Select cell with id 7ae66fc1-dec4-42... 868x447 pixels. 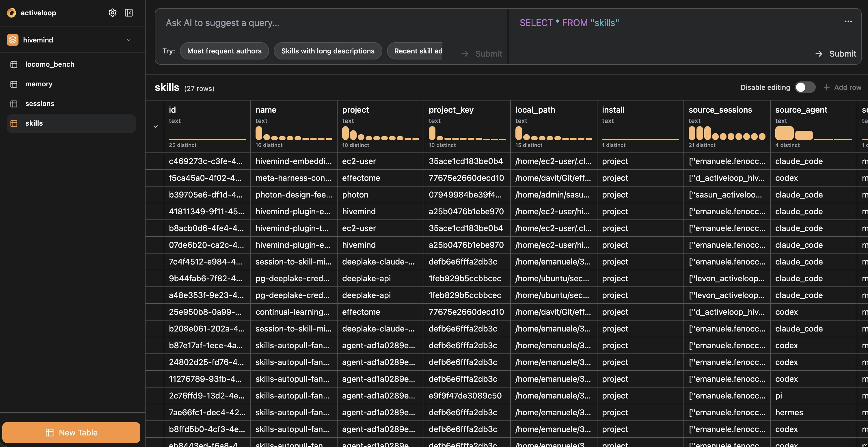coord(207,412)
